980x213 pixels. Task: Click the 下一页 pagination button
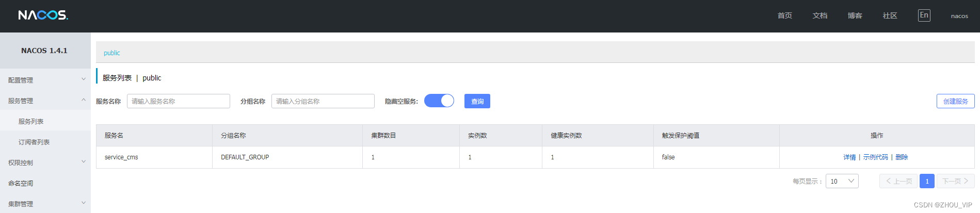coord(956,181)
